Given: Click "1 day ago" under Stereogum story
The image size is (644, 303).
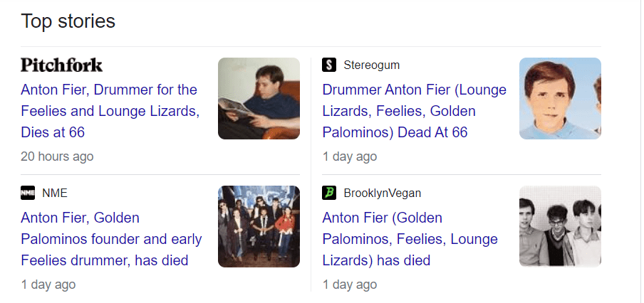Looking at the screenshot, I should (350, 156).
